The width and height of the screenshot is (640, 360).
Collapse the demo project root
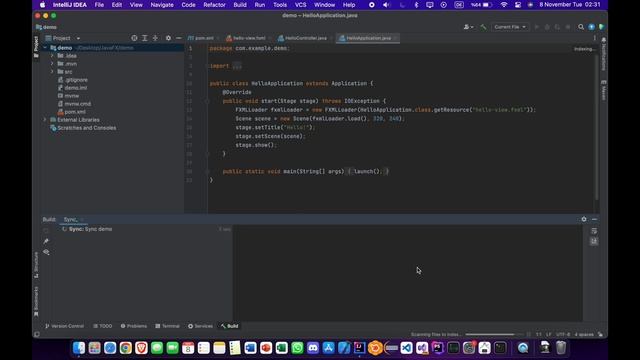[x=45, y=48]
